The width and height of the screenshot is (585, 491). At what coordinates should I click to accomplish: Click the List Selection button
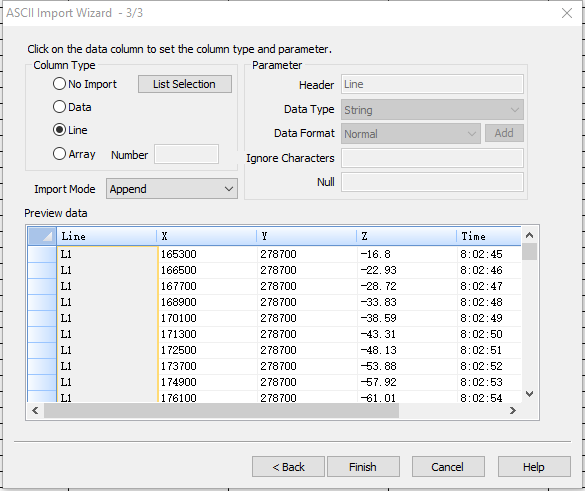(x=185, y=84)
